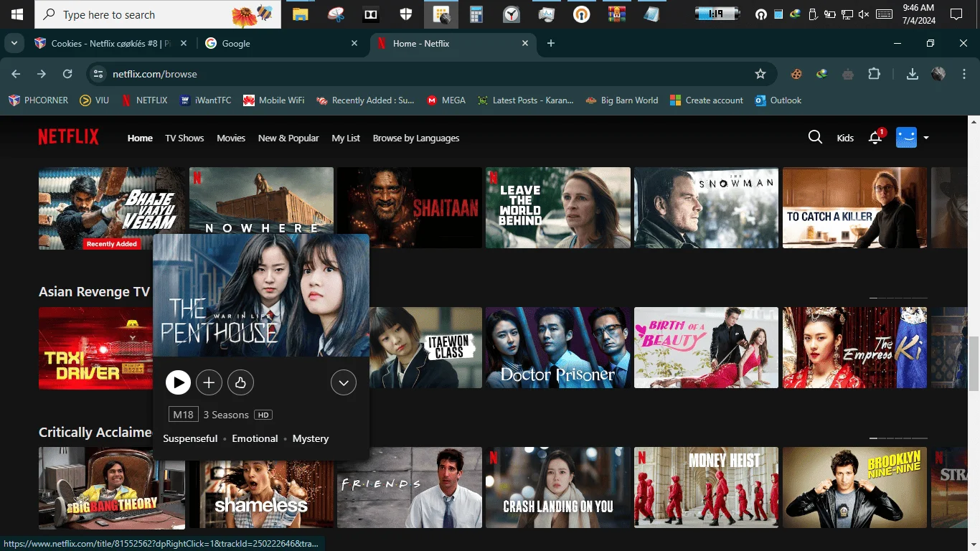Open Itaewon Class title card
This screenshot has width=980, height=551.
425,348
